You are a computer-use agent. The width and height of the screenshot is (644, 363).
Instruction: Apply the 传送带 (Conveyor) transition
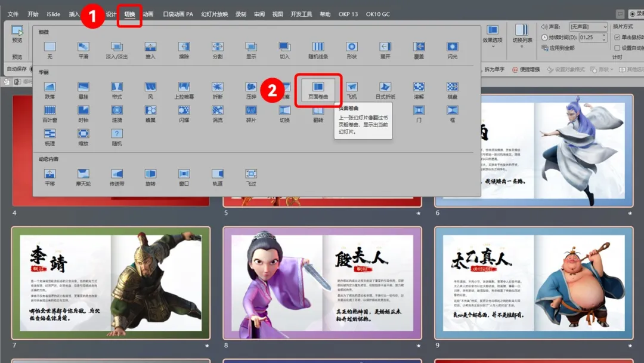click(117, 177)
